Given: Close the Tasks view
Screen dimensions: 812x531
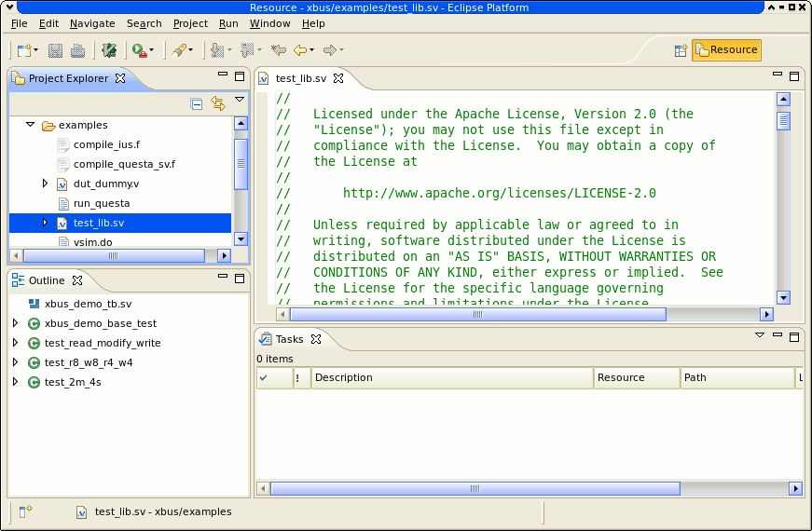Looking at the screenshot, I should tap(316, 339).
